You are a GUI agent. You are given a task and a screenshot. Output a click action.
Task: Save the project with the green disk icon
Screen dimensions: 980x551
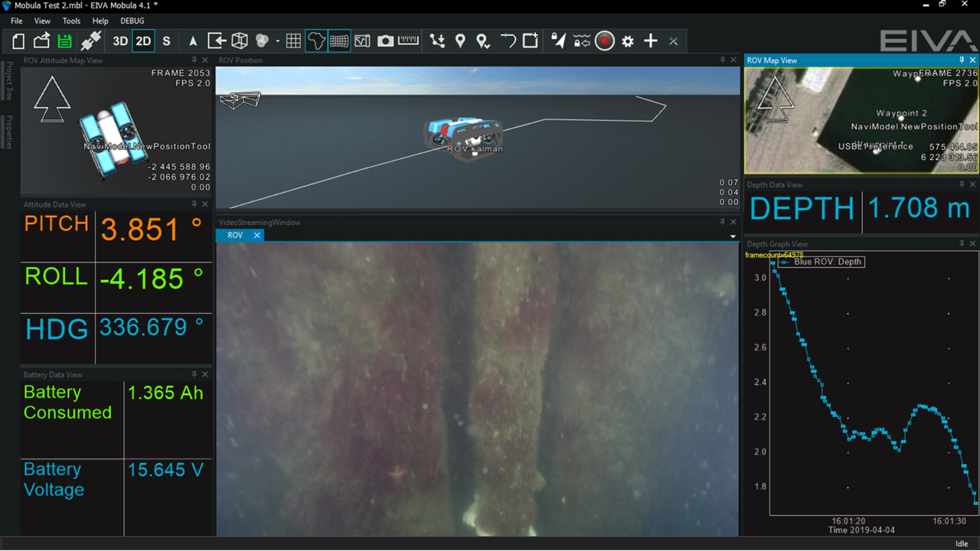(64, 41)
